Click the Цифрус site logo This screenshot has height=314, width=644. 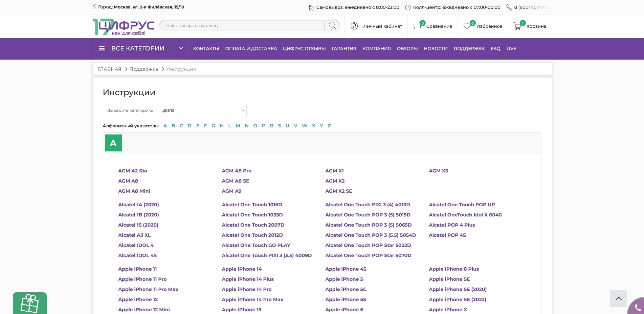click(x=123, y=27)
